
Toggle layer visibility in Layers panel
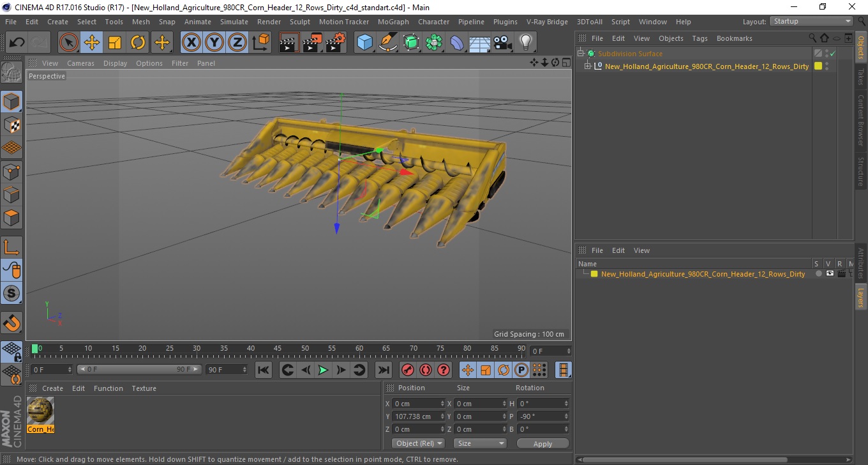point(830,273)
